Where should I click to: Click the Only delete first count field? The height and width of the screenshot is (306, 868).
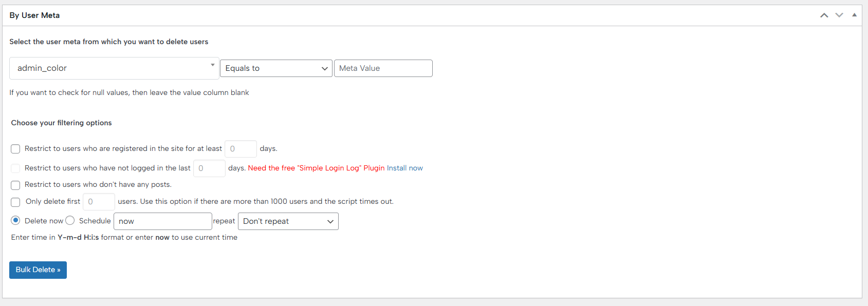(99, 202)
